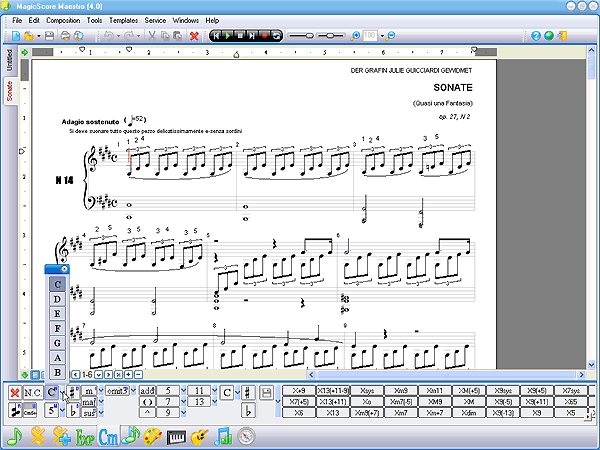Open the Exp expressions panel
Image resolution: width=600 pixels, height=450 pixels.
tap(85, 437)
